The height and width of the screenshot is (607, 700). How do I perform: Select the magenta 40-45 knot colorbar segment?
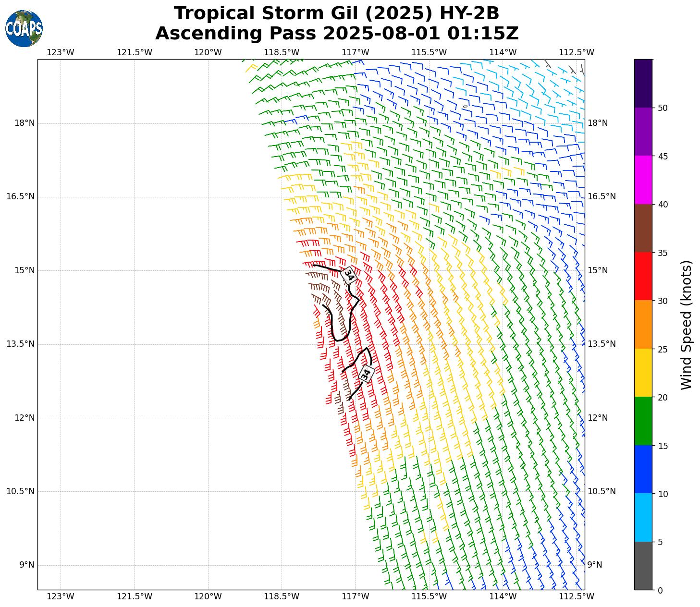coord(643,180)
